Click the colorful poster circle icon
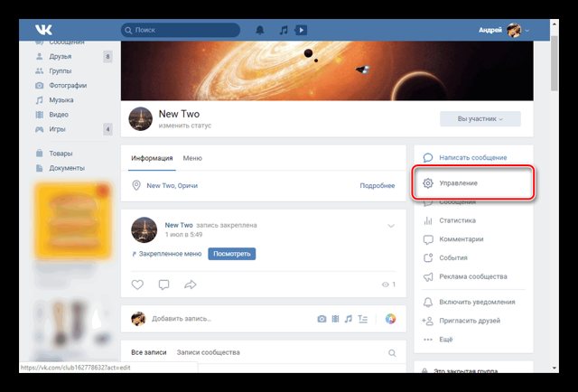Viewport: 578px width, 392px height. point(390,319)
